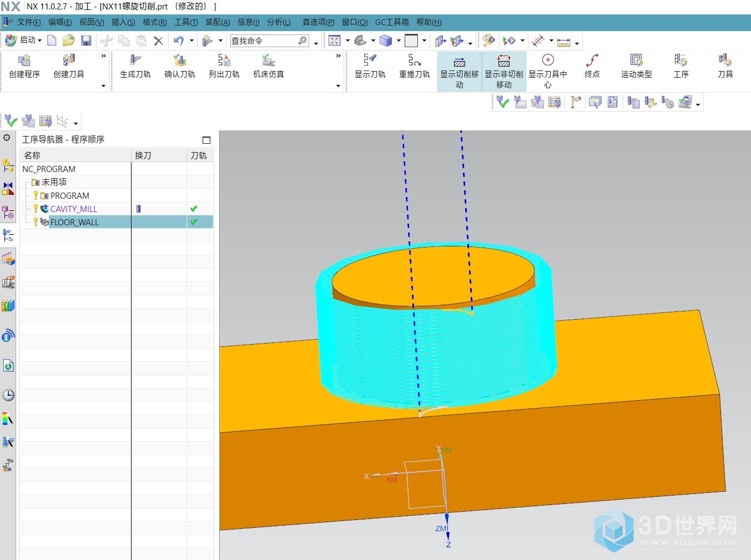Expand the tool path toolbar overflow chevron

(x=338, y=56)
